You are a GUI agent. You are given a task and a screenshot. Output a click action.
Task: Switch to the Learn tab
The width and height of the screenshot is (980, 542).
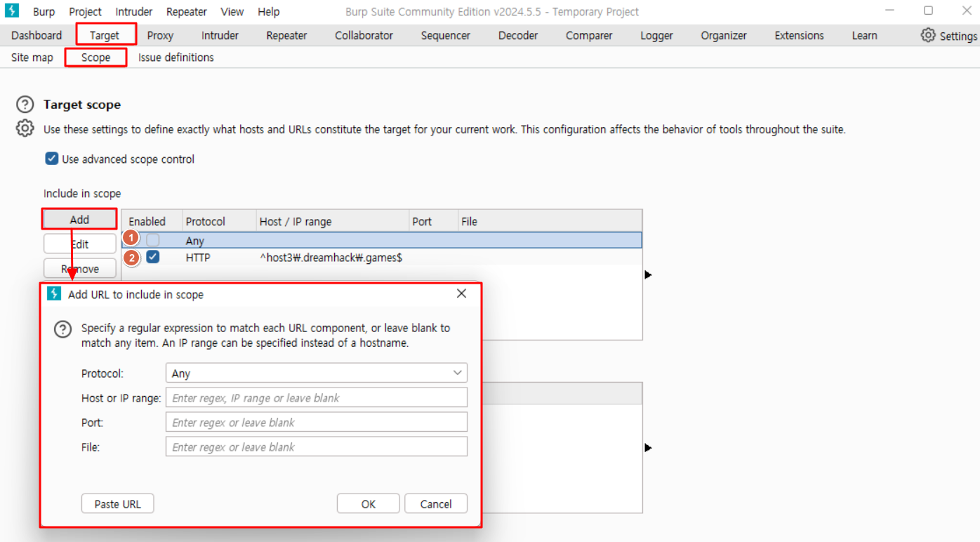coord(864,35)
